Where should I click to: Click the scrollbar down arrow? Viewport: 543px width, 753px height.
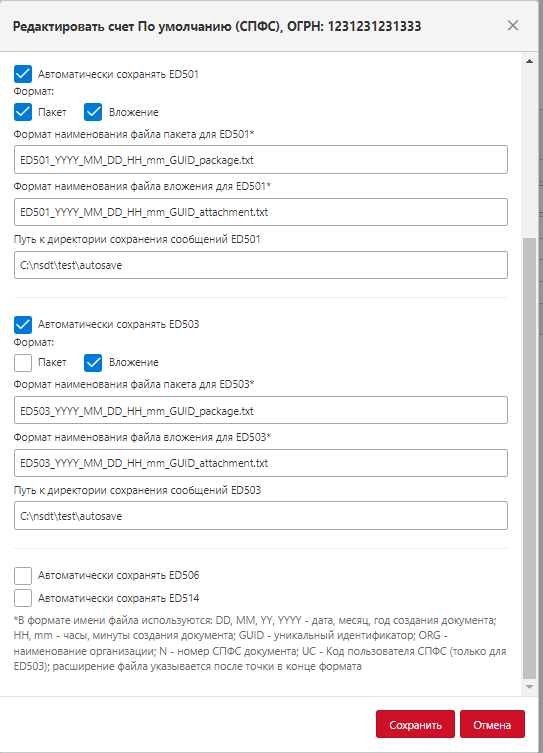[530, 687]
